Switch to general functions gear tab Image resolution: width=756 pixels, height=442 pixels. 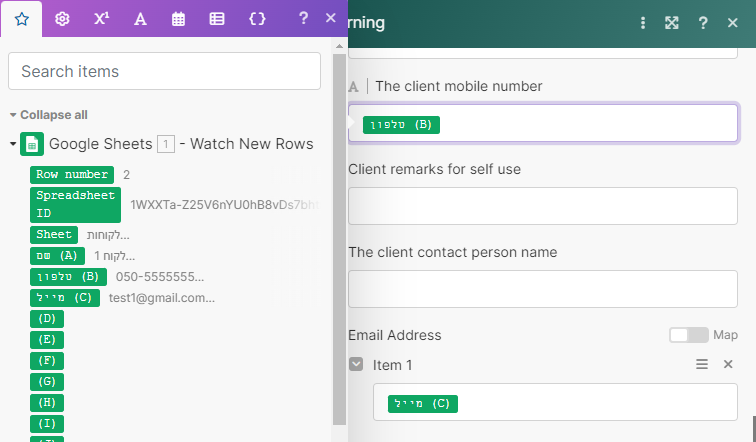pyautogui.click(x=62, y=19)
